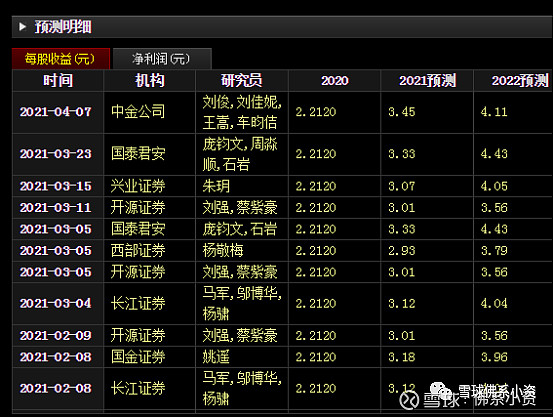Select 2021 forecast value 3.07
The height and width of the screenshot is (417, 554).
click(401, 186)
